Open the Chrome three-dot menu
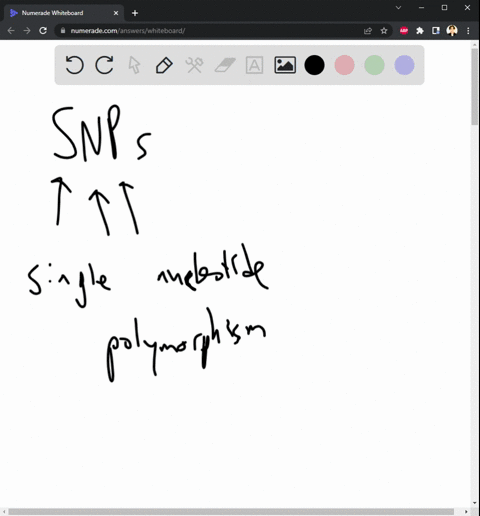This screenshot has height=516, width=480. 468,31
